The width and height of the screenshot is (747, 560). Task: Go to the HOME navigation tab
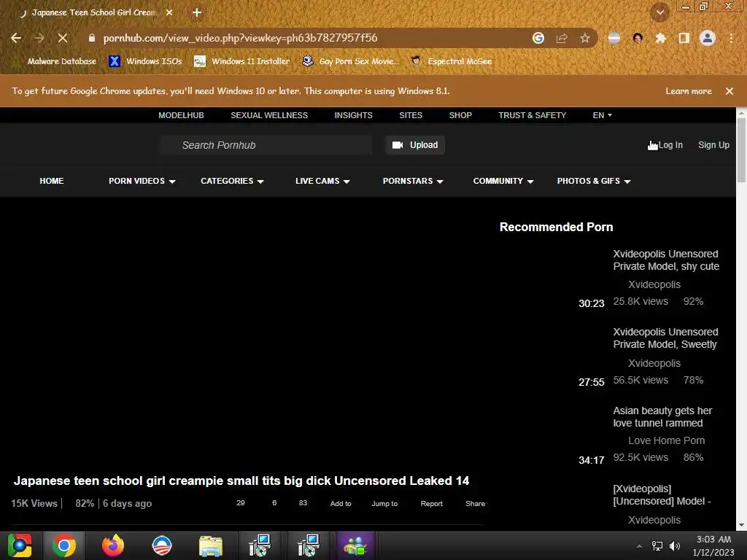(x=52, y=181)
